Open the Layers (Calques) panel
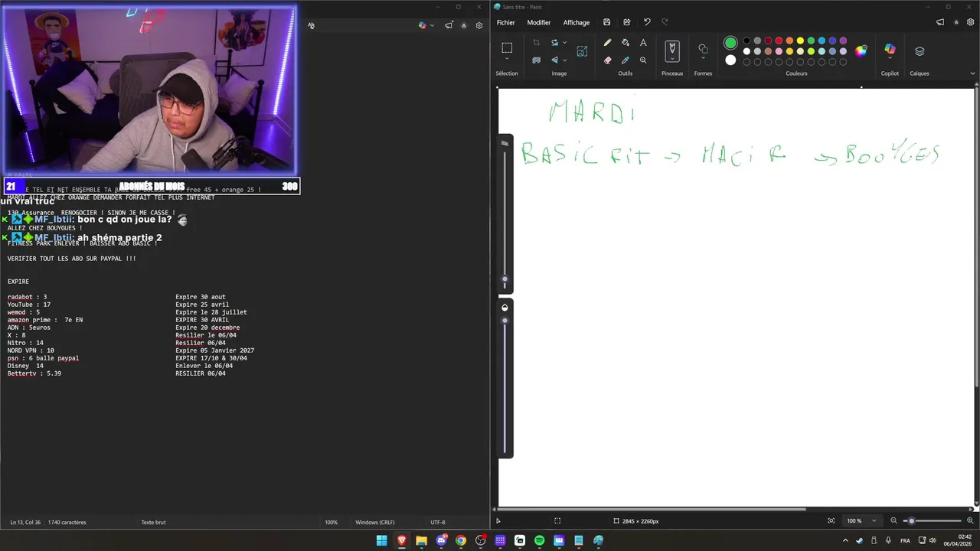The height and width of the screenshot is (551, 980). pyautogui.click(x=920, y=51)
